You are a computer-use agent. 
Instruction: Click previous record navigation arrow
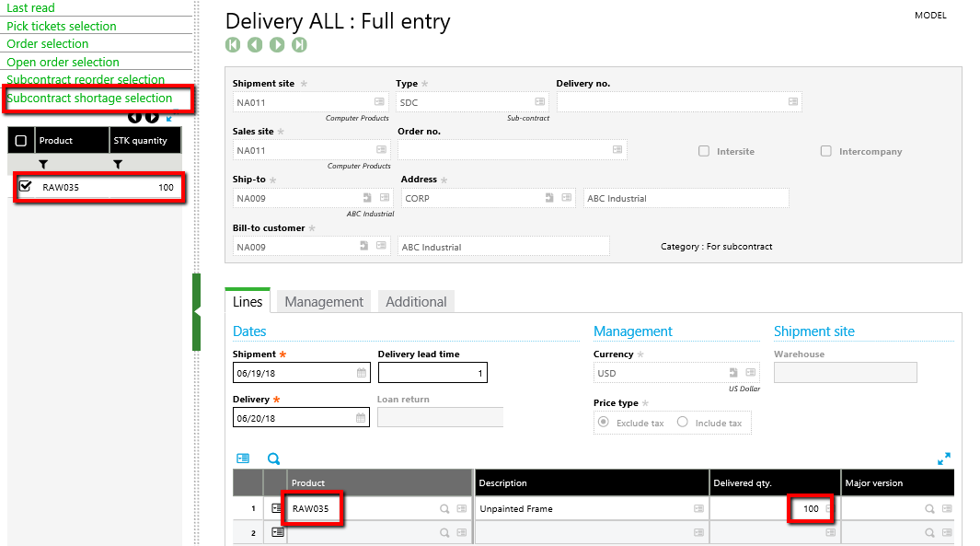coord(255,44)
